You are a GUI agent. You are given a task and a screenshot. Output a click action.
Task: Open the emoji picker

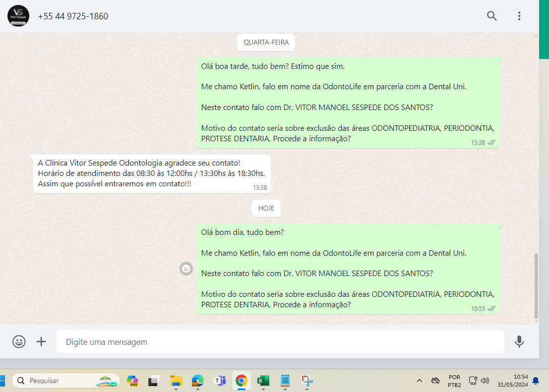[x=19, y=341]
